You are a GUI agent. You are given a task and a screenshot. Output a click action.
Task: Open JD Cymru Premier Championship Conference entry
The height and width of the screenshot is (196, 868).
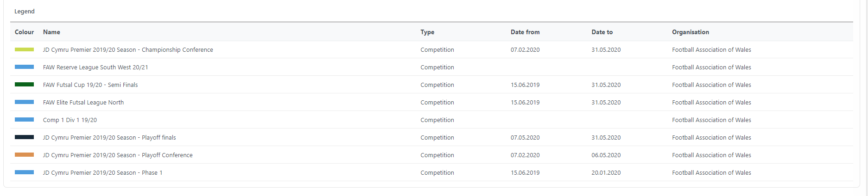(x=128, y=50)
